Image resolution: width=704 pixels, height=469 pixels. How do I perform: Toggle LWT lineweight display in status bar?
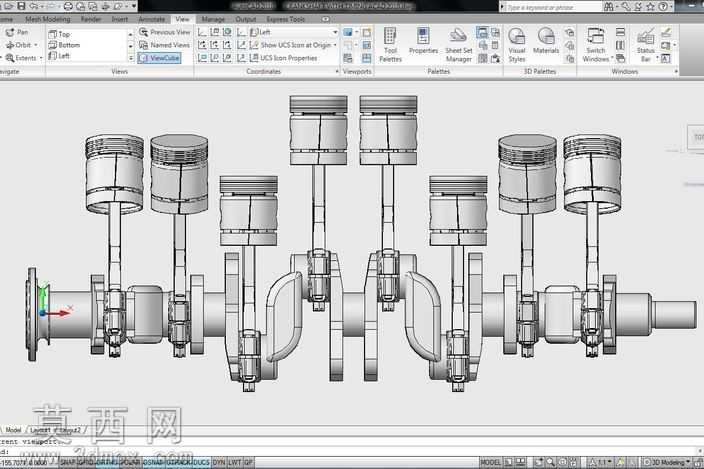pos(234,462)
